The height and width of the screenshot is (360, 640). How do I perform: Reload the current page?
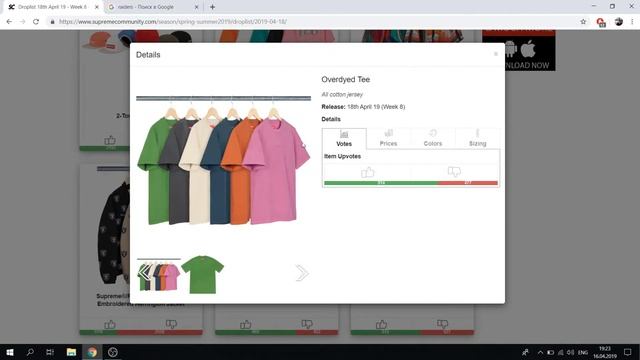(x=36, y=22)
